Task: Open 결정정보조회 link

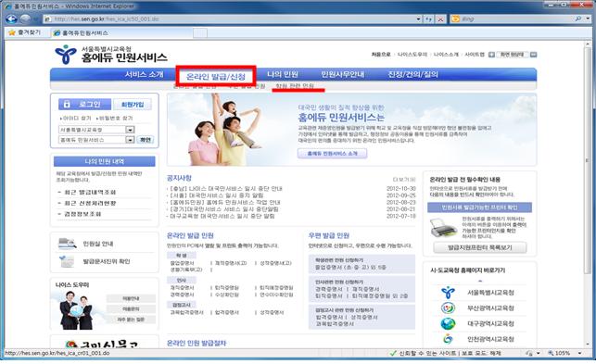Action: 82,214
